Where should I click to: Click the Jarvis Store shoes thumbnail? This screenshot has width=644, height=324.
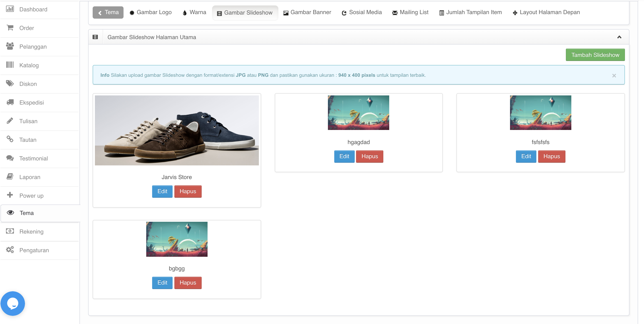(x=176, y=130)
